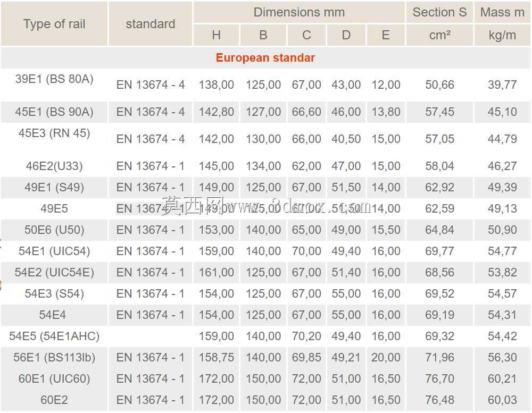Click the 'E' dimension header
The height and width of the screenshot is (413, 532).
386,35
